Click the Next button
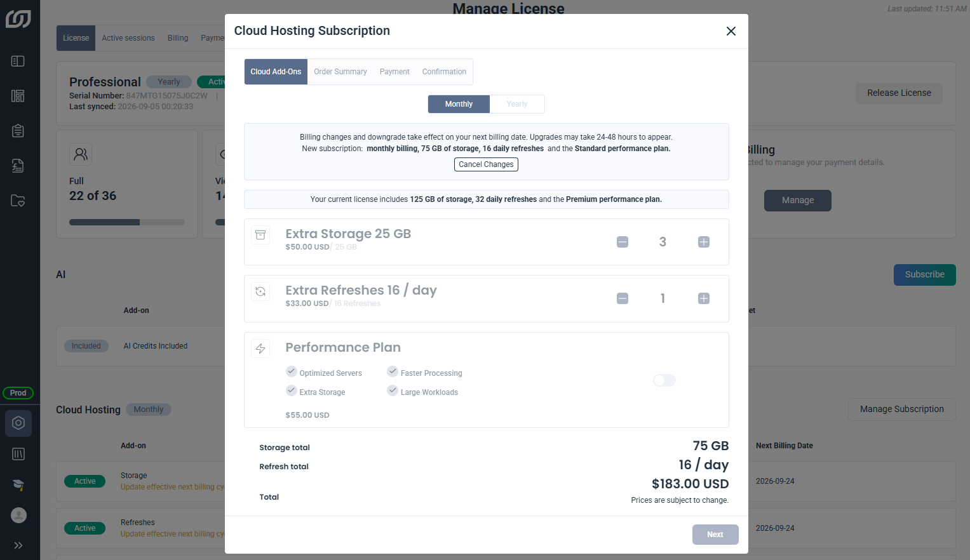The image size is (970, 560). pos(715,535)
